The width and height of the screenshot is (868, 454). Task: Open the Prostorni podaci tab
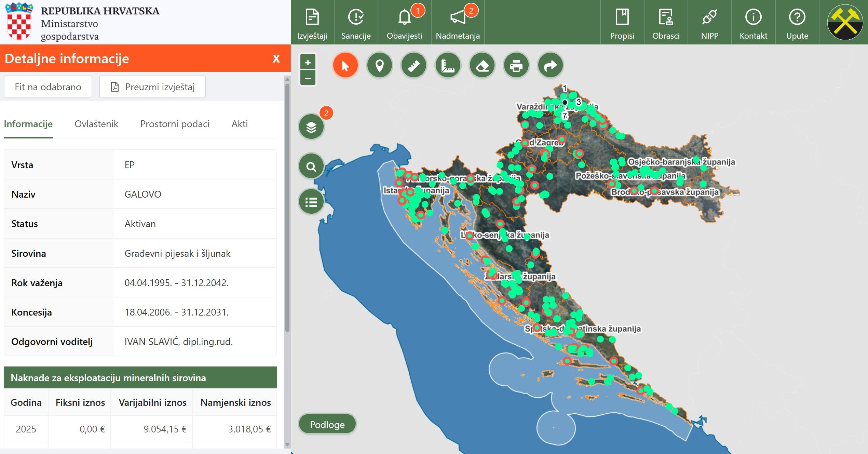point(175,124)
